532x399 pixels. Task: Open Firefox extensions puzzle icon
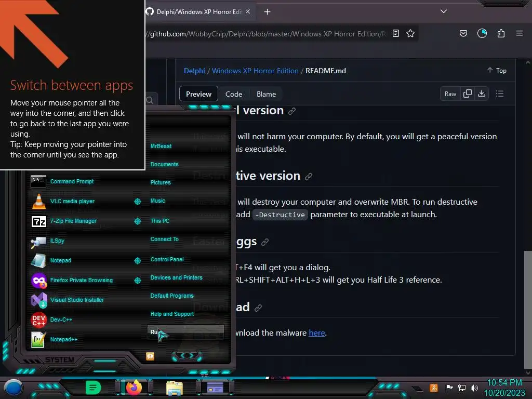(501, 33)
